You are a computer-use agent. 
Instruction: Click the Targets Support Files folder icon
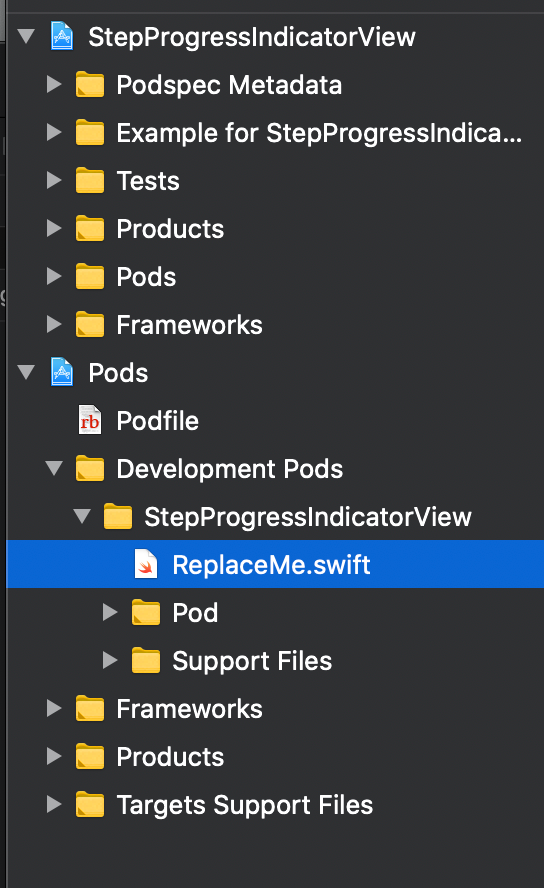tap(90, 804)
